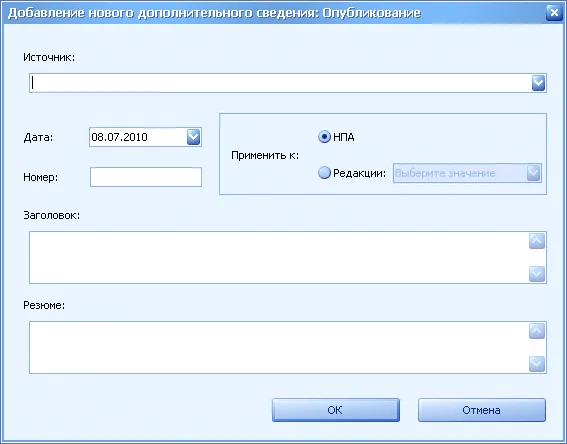The image size is (567, 444).
Task: Click inside the Источник text field
Action: (280, 83)
